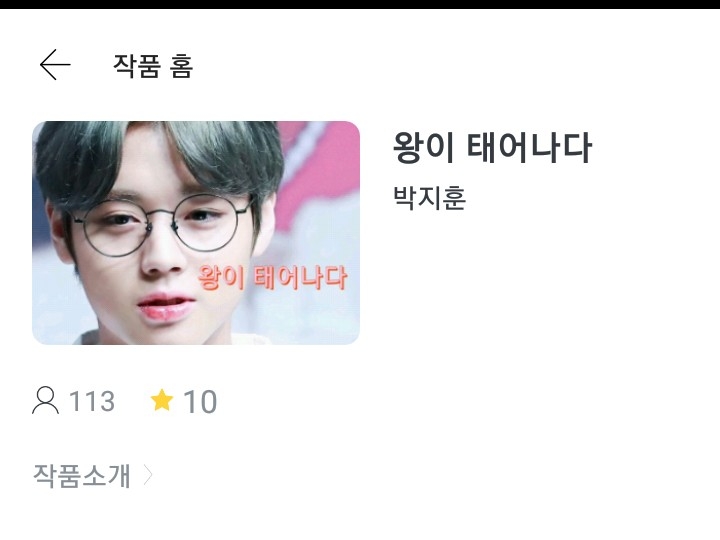The width and height of the screenshot is (720, 540).
Task: Expand 작품소개 with the chevron arrow
Action: [148, 475]
